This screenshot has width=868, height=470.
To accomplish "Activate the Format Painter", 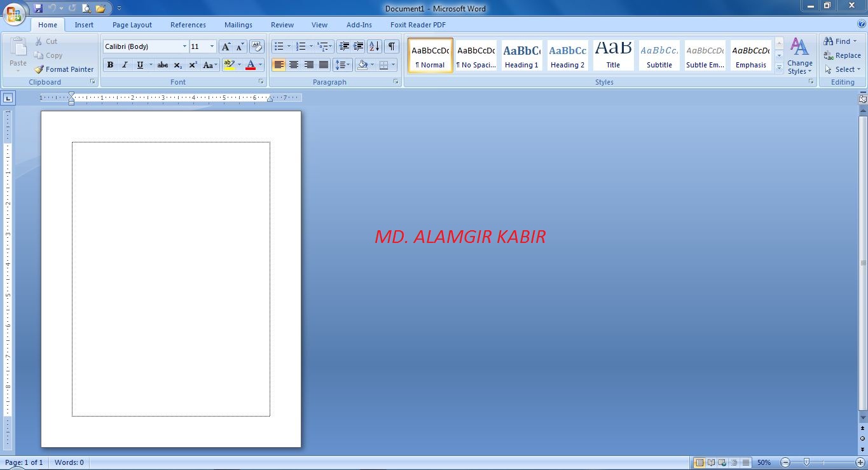I will click(64, 69).
